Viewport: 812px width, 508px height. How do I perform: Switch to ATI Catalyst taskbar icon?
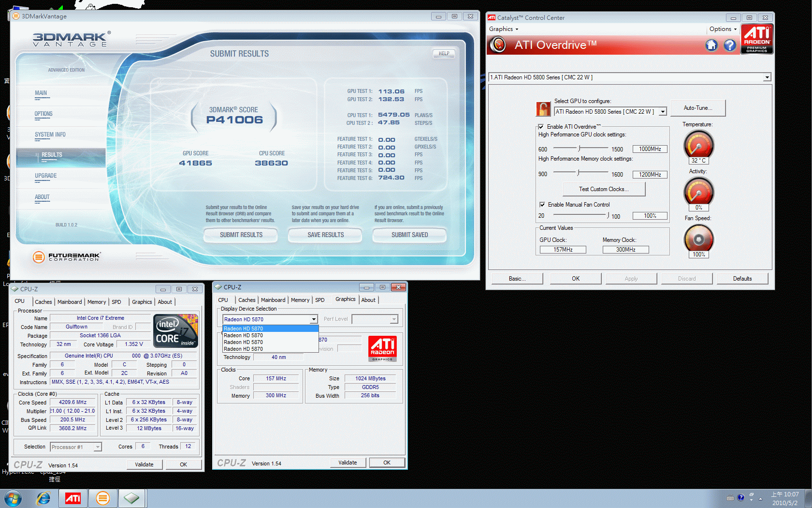[x=72, y=498]
